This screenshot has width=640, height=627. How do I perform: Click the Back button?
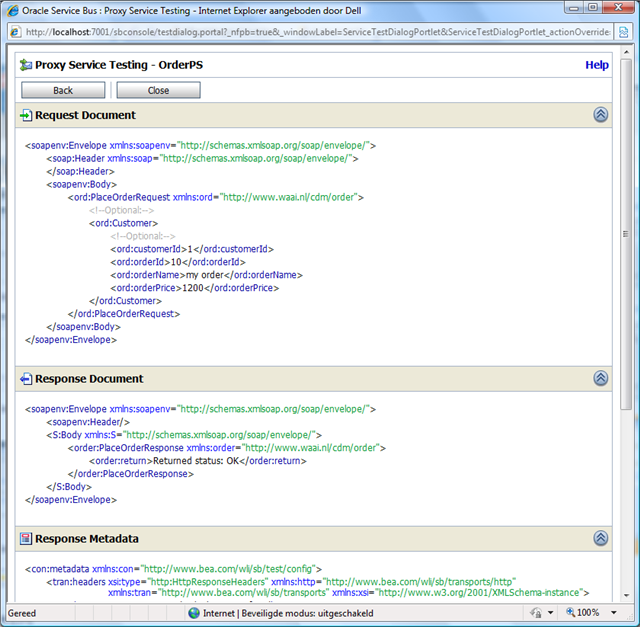click(x=63, y=90)
